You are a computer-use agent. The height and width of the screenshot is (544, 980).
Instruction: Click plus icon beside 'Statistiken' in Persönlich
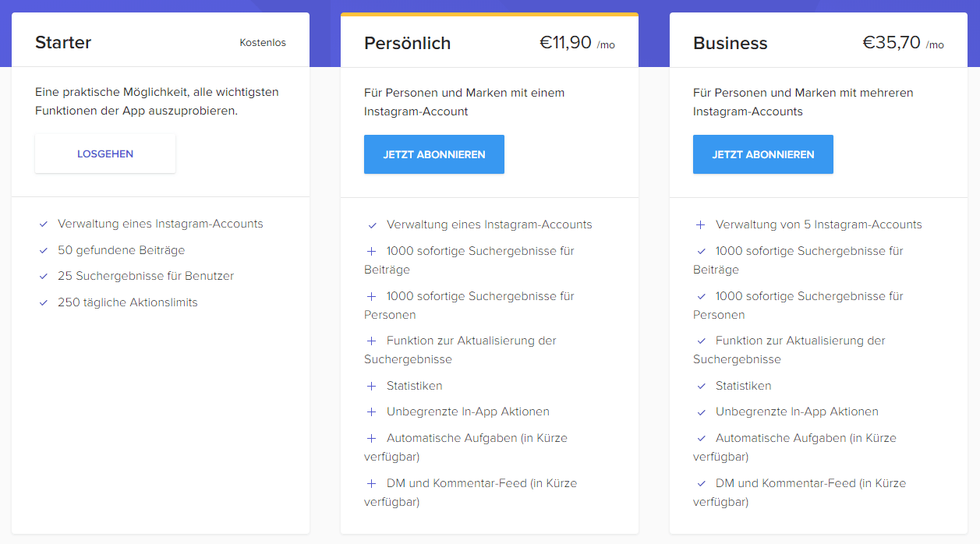coord(372,386)
